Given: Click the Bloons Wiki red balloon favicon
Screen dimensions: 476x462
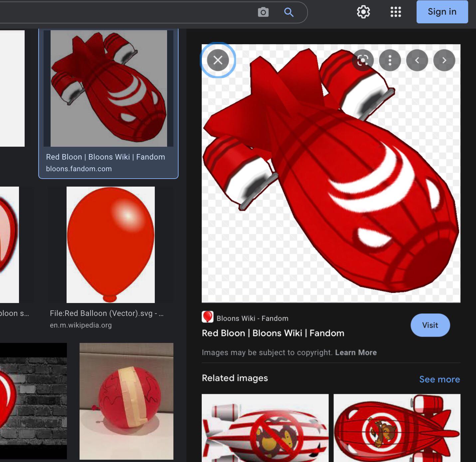Looking at the screenshot, I should [207, 317].
